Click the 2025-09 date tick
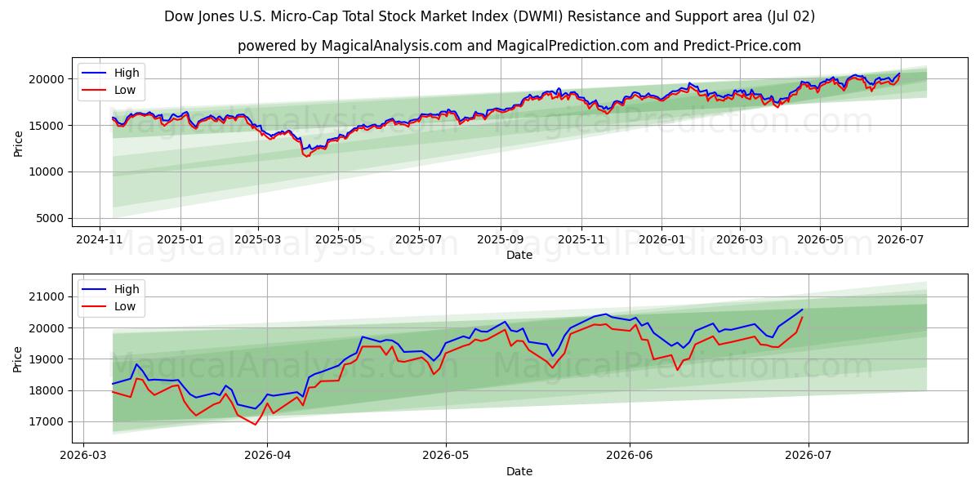Screen dimensions: 980x490 tap(500, 239)
